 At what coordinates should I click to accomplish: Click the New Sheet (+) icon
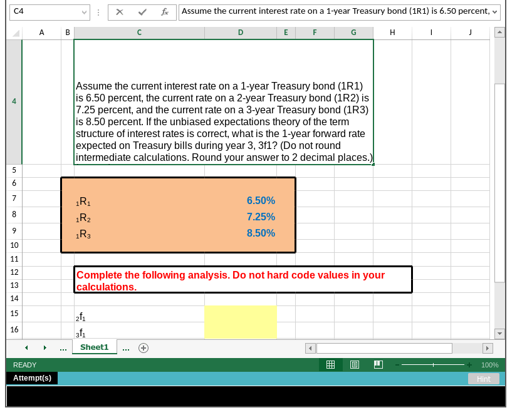(x=143, y=347)
